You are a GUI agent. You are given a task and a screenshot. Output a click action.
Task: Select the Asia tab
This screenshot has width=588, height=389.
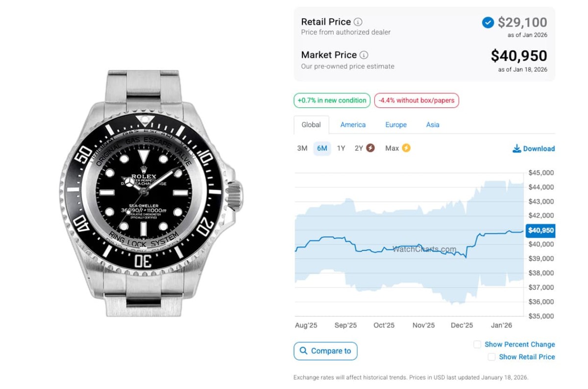click(433, 125)
